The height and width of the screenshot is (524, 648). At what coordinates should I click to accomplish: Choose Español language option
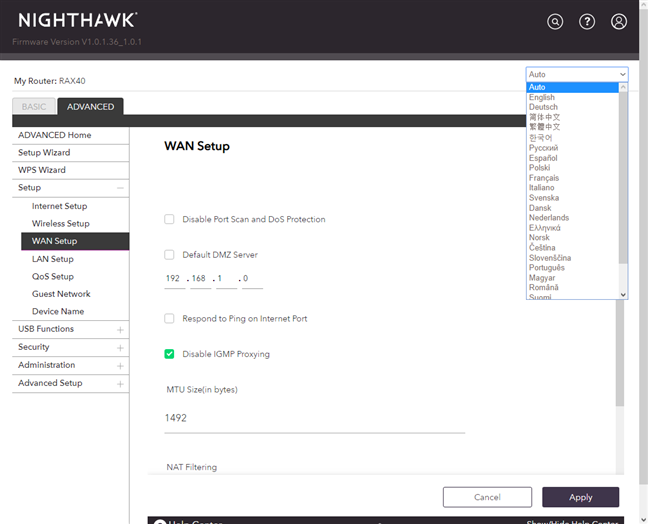573,158
